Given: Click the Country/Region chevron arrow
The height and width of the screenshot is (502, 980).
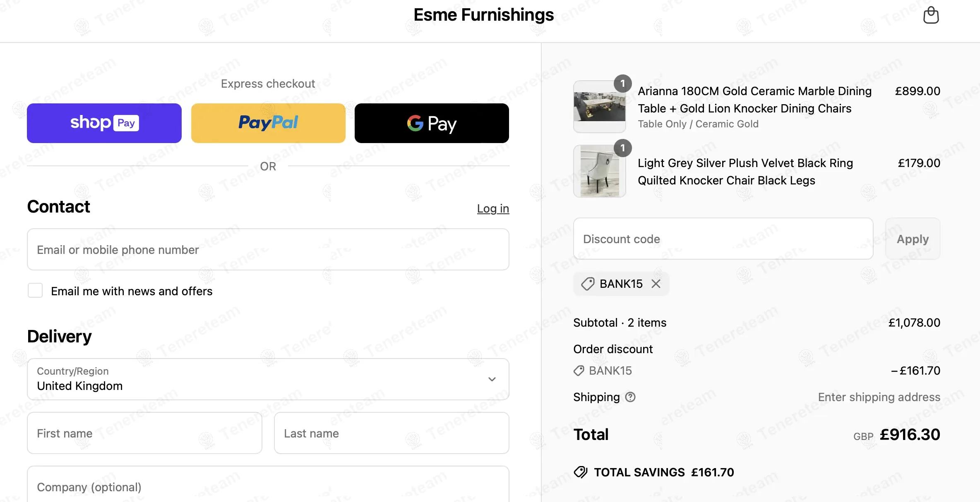Looking at the screenshot, I should click(x=492, y=379).
